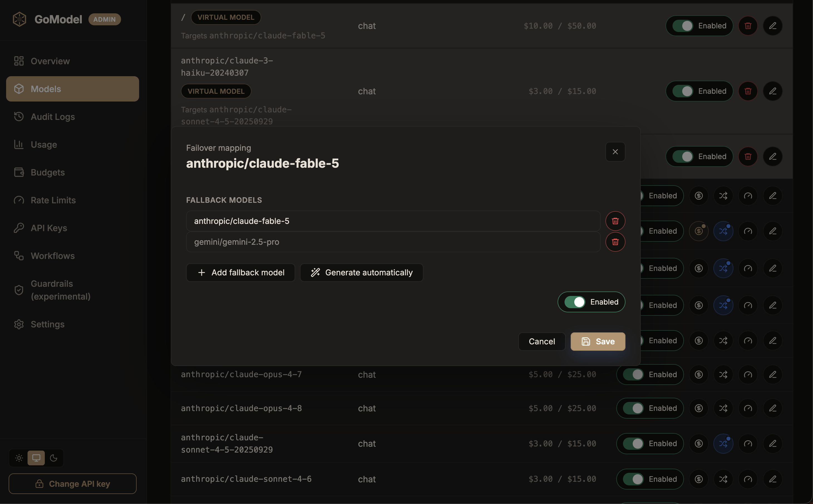Viewport: 813px width, 504px height.
Task: Toggle Enabled for claude-3-haiku-20240307 virtual model
Action: [x=699, y=91]
